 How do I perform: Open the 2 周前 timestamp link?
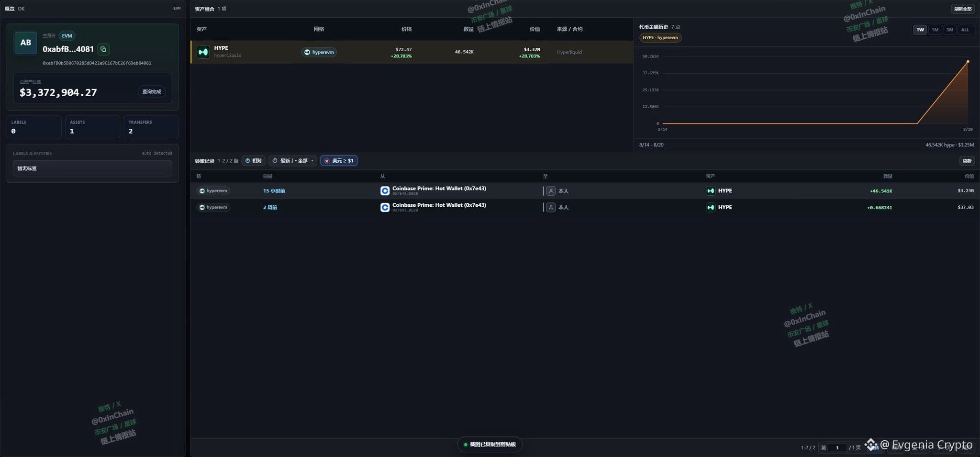[x=270, y=207]
